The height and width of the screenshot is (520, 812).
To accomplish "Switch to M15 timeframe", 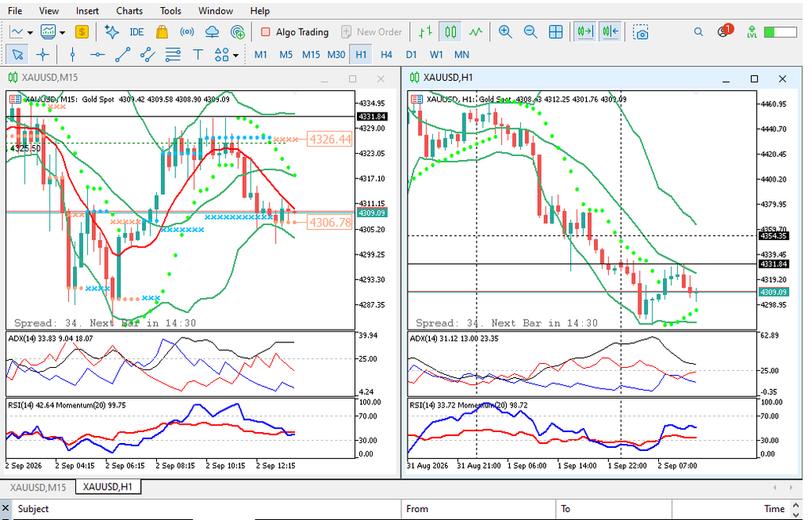I will pyautogui.click(x=311, y=55).
